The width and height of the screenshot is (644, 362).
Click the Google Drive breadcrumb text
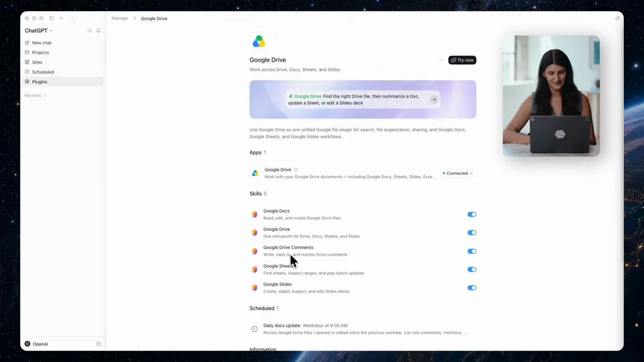(x=154, y=19)
